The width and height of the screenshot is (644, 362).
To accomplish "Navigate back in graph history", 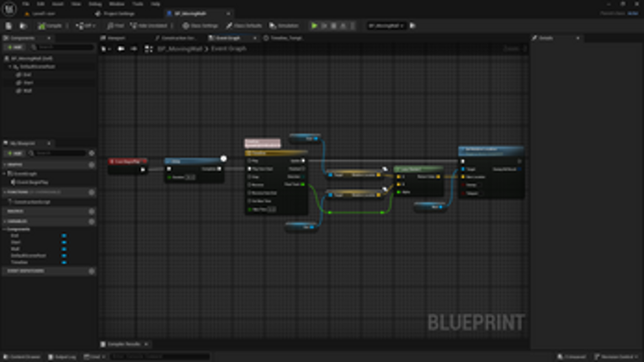I will [121, 49].
